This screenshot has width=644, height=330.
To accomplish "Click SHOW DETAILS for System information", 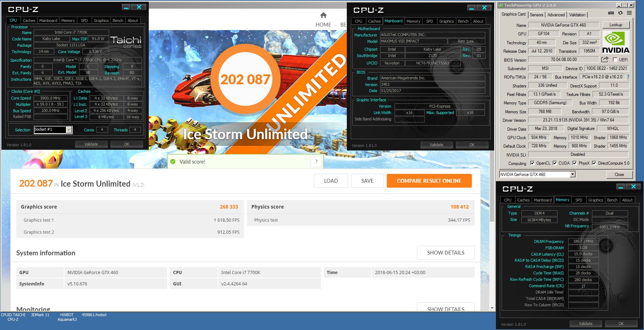I will [x=446, y=252].
